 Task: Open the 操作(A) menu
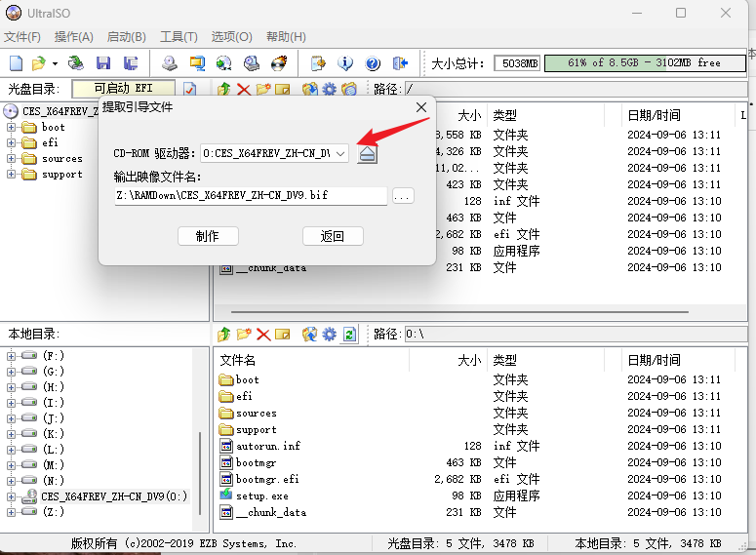pos(73,37)
